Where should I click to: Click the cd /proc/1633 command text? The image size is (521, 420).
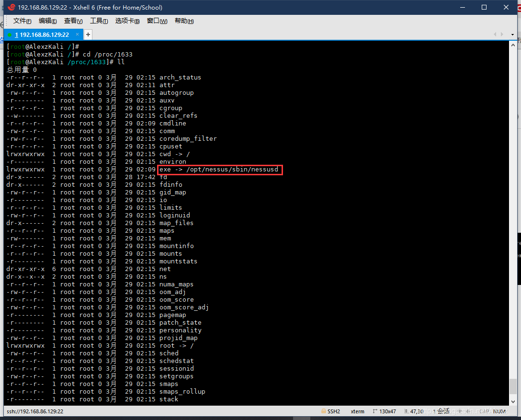[x=108, y=54]
